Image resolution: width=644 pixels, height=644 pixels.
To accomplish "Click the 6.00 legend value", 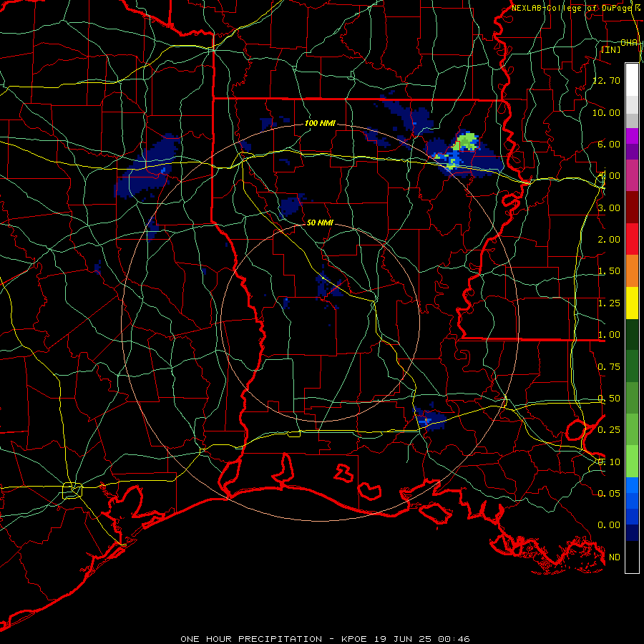I will (609, 144).
